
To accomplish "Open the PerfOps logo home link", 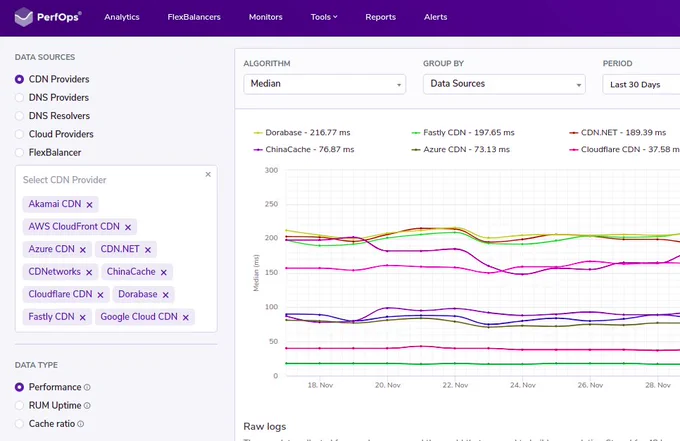I will [x=48, y=17].
